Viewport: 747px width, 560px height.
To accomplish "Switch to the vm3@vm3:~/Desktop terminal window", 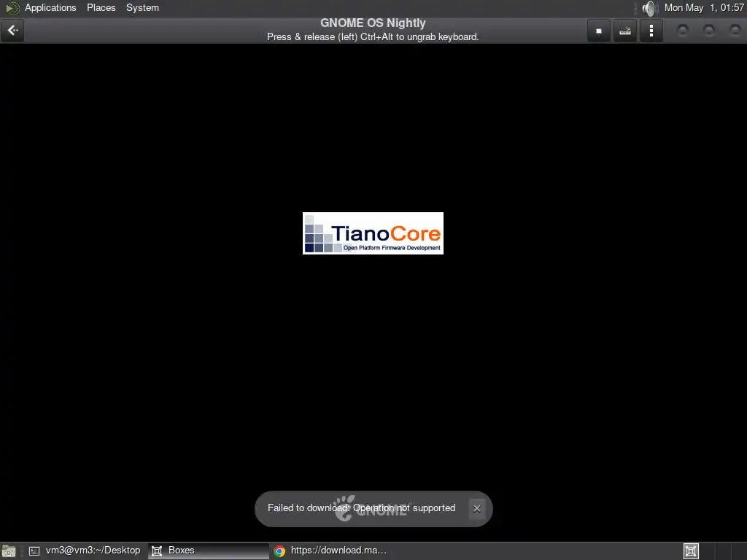I will point(85,551).
